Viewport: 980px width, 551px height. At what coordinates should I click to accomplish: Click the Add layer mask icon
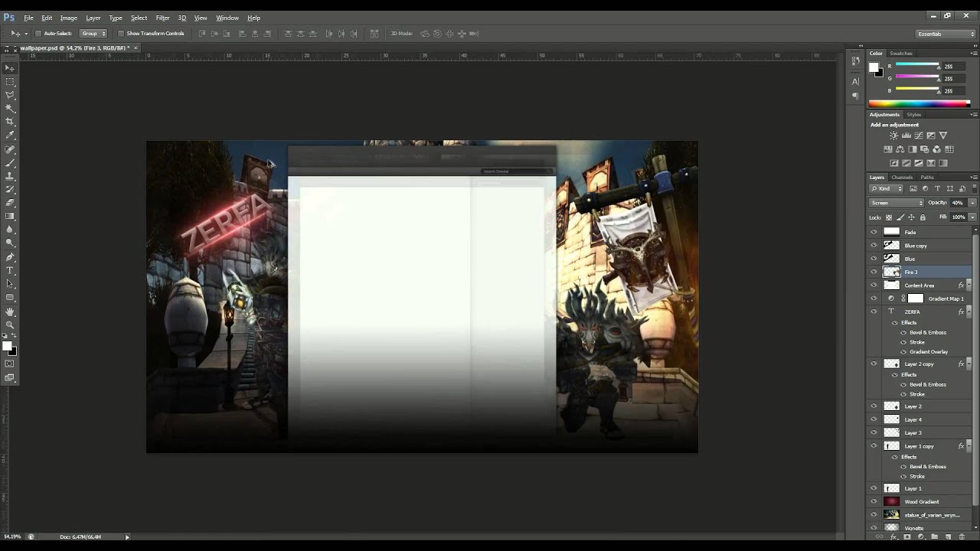click(x=907, y=536)
